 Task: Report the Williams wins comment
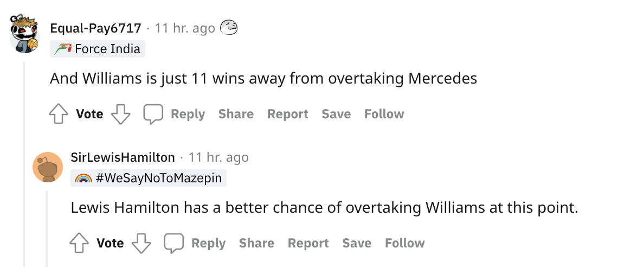pyautogui.click(x=287, y=114)
